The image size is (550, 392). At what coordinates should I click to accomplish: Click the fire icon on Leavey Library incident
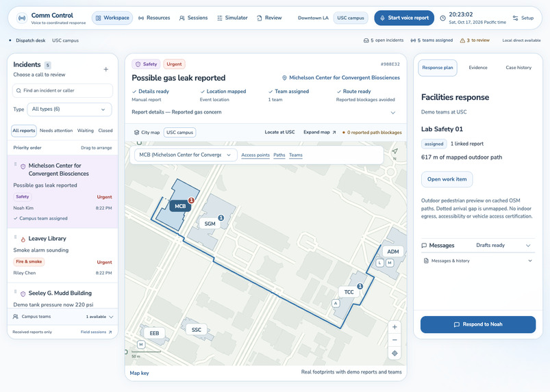(23, 239)
